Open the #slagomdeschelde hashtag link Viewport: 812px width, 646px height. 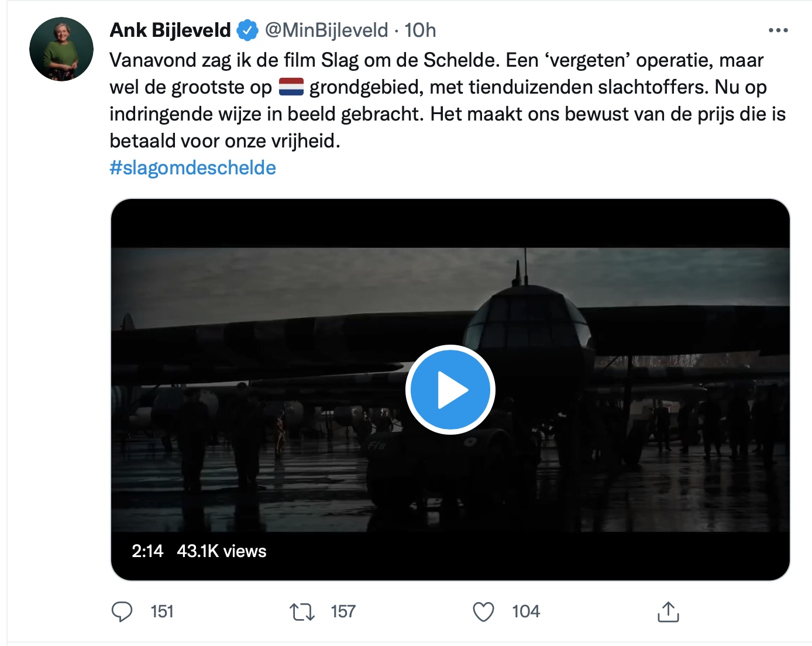click(x=192, y=168)
